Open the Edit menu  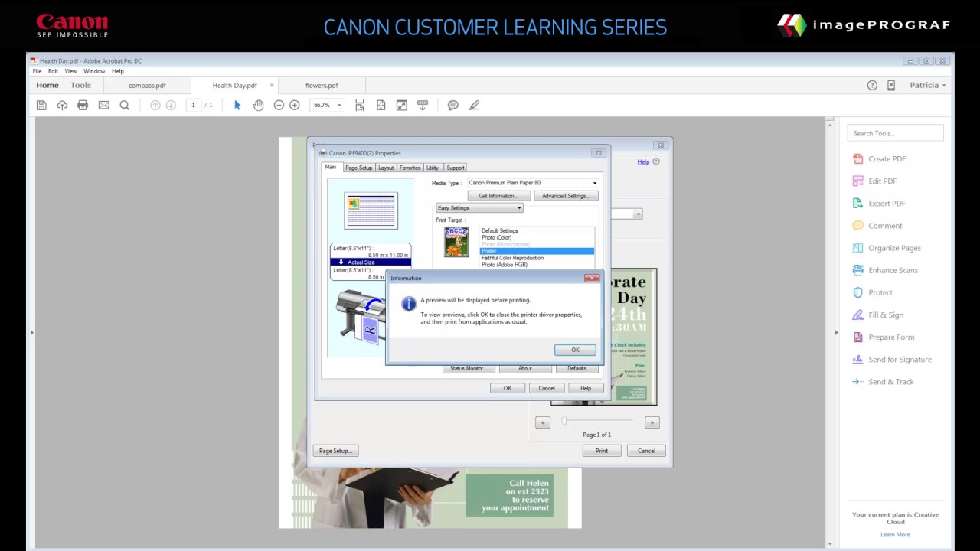point(53,71)
